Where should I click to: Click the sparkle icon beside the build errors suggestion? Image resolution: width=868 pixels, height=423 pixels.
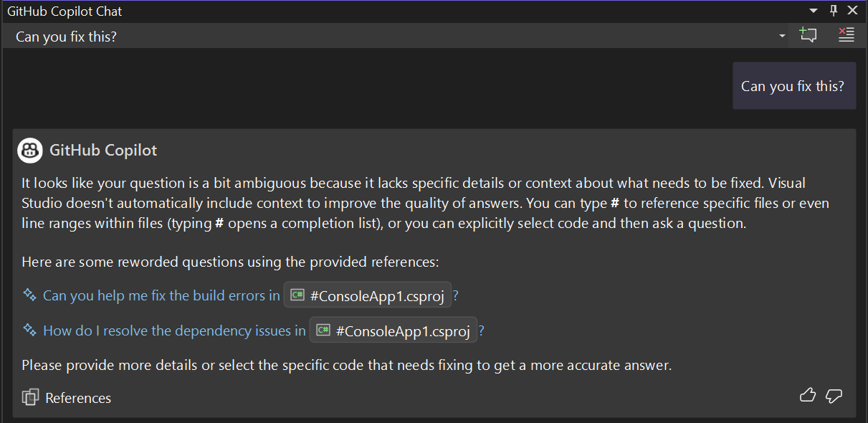coord(29,295)
